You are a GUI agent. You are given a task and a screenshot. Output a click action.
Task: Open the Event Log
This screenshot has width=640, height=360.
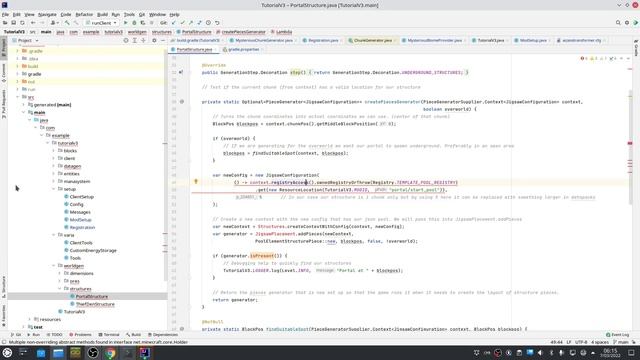click(618, 335)
